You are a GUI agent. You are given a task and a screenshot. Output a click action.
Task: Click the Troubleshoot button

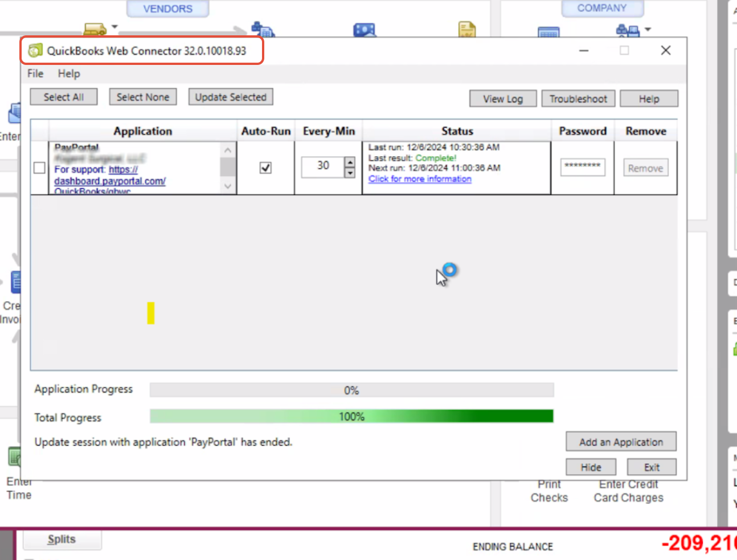(x=578, y=99)
